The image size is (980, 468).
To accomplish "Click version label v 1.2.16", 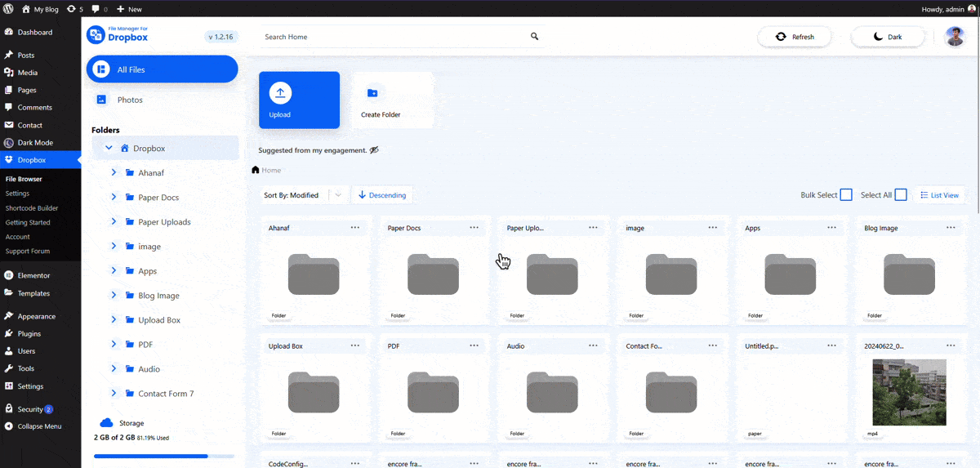I will click(x=220, y=37).
